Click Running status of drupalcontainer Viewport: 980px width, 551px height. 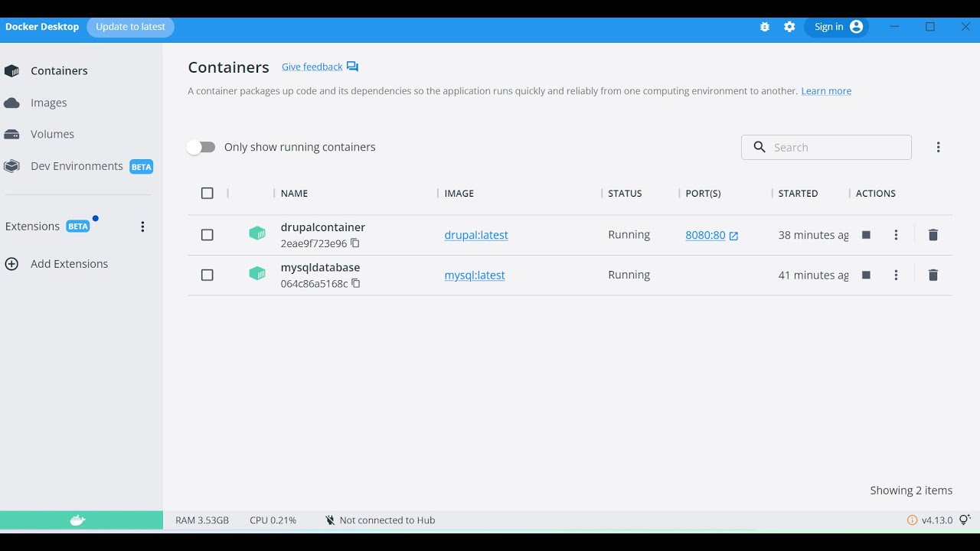click(629, 235)
